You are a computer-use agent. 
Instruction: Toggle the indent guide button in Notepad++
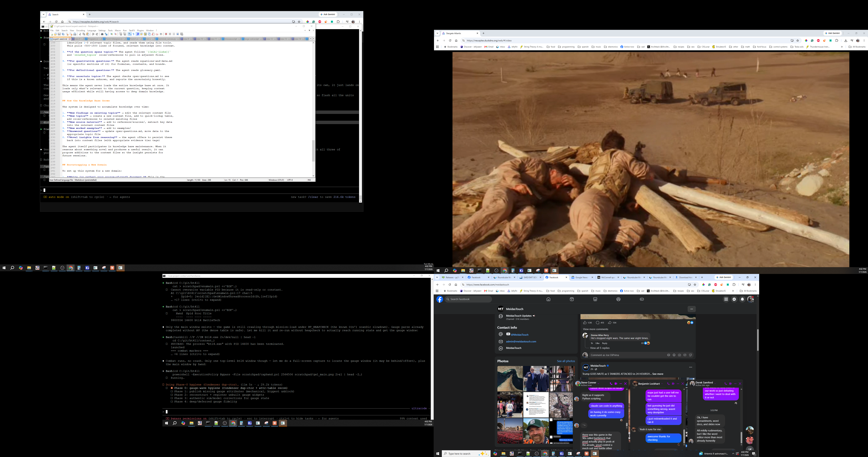137,34
